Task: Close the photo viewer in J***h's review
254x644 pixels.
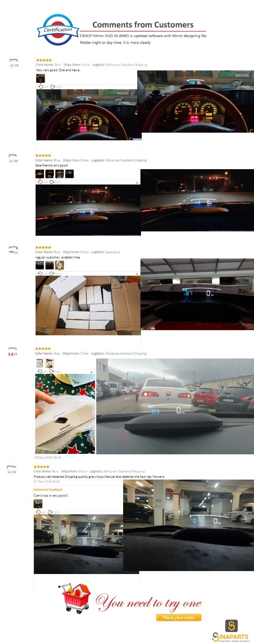Action: [x=137, y=182]
